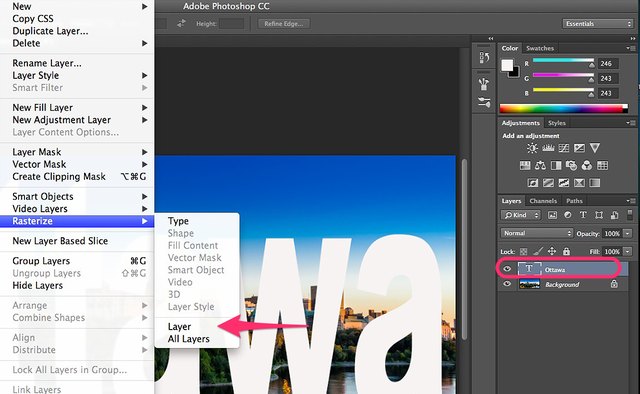Switch to the Paths tab
Image resolution: width=640 pixels, height=394 pixels.
coord(574,201)
